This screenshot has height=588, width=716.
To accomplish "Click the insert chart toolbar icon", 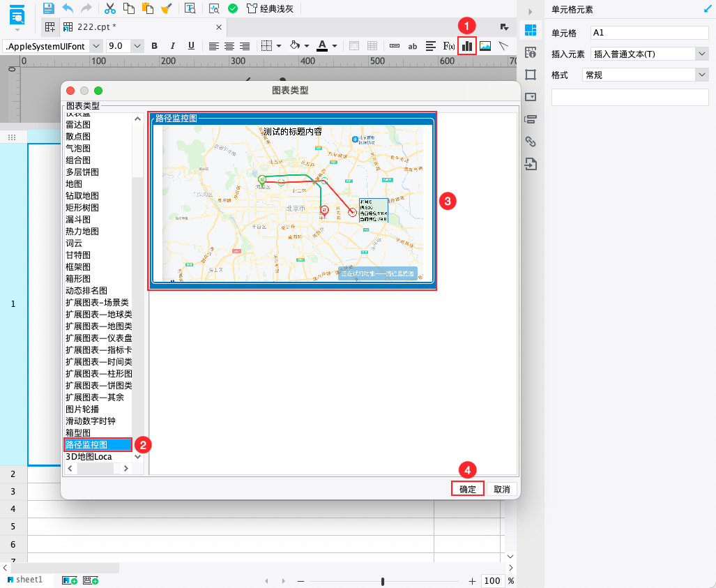I will click(x=466, y=46).
